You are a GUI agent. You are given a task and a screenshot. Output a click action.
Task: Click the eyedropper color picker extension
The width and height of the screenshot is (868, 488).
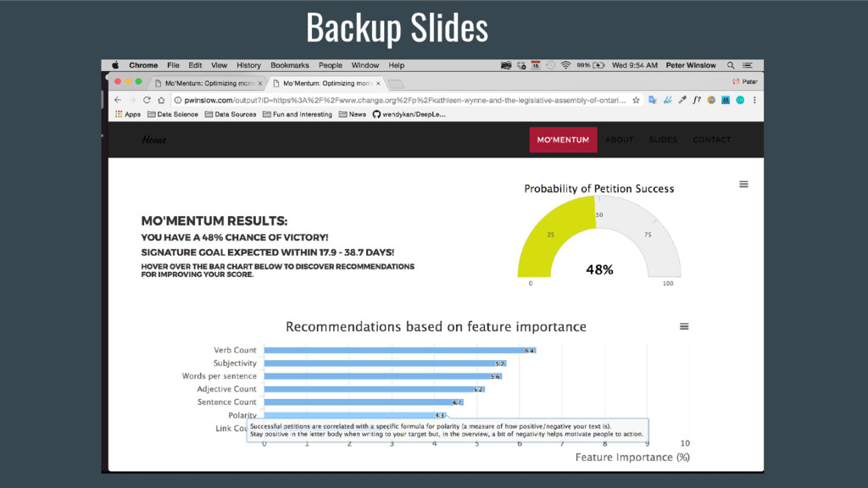click(x=682, y=100)
